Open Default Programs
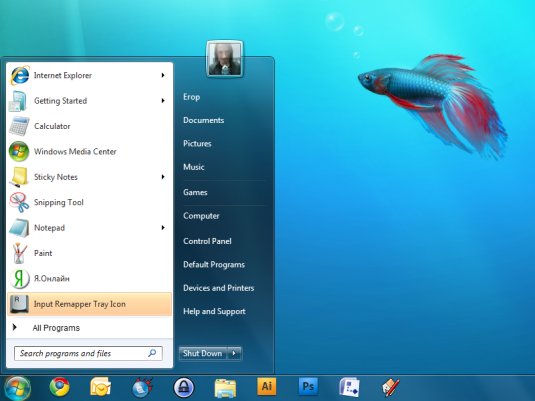The height and width of the screenshot is (401, 535). [x=214, y=265]
